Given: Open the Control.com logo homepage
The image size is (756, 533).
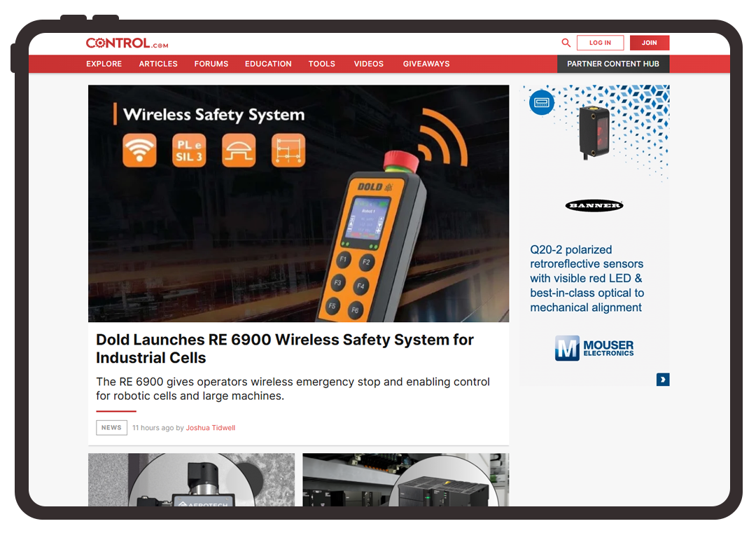Looking at the screenshot, I should coord(127,43).
